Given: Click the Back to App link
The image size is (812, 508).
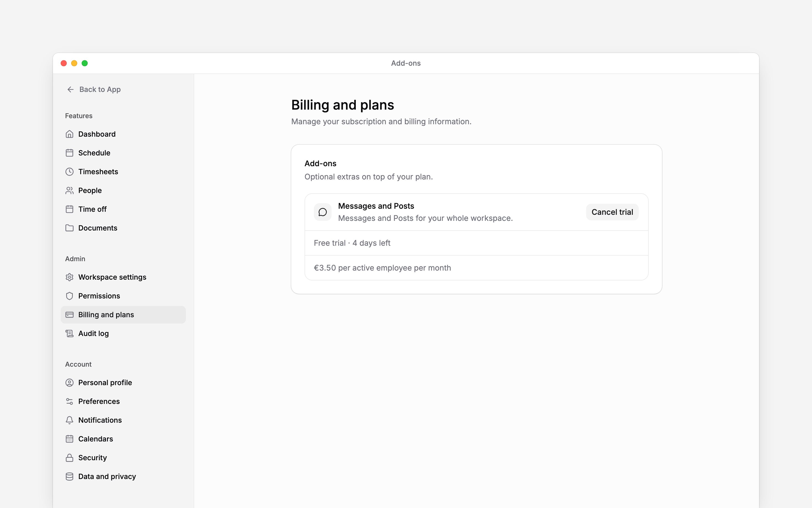Looking at the screenshot, I should [x=94, y=89].
